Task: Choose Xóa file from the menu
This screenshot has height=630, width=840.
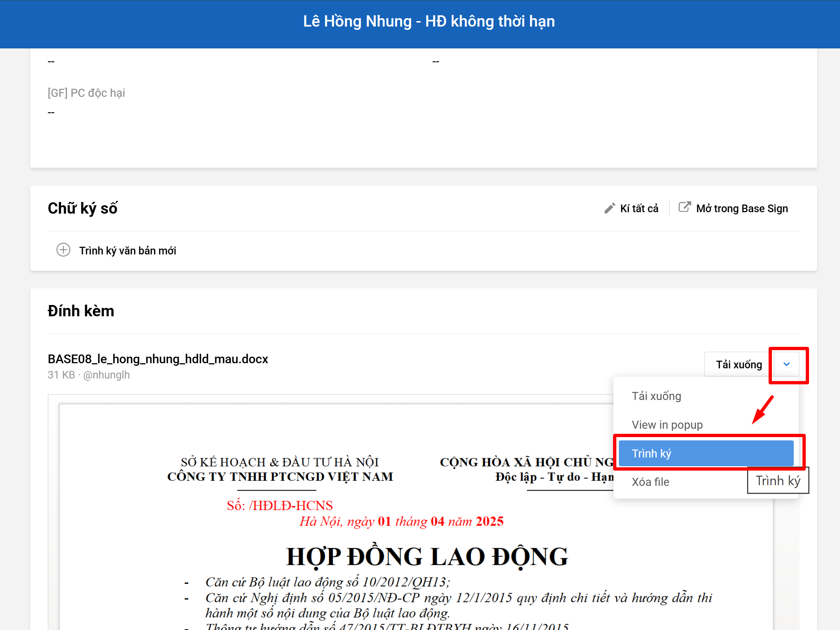Action: 650,482
